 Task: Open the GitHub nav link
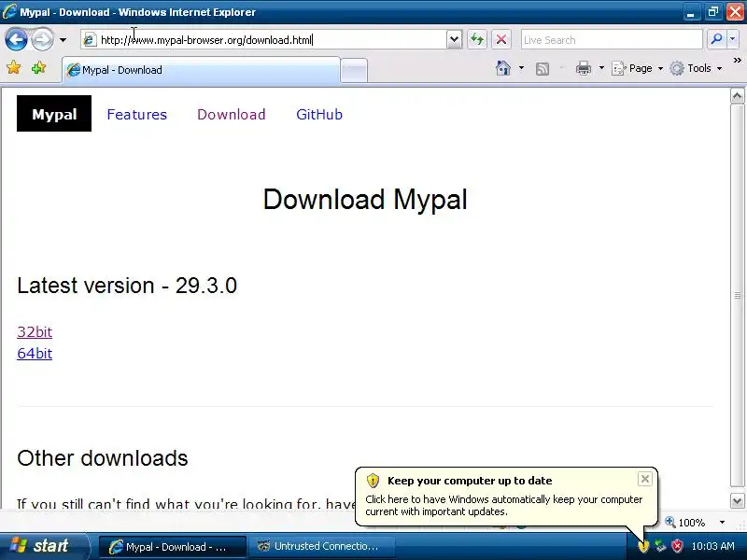point(319,114)
